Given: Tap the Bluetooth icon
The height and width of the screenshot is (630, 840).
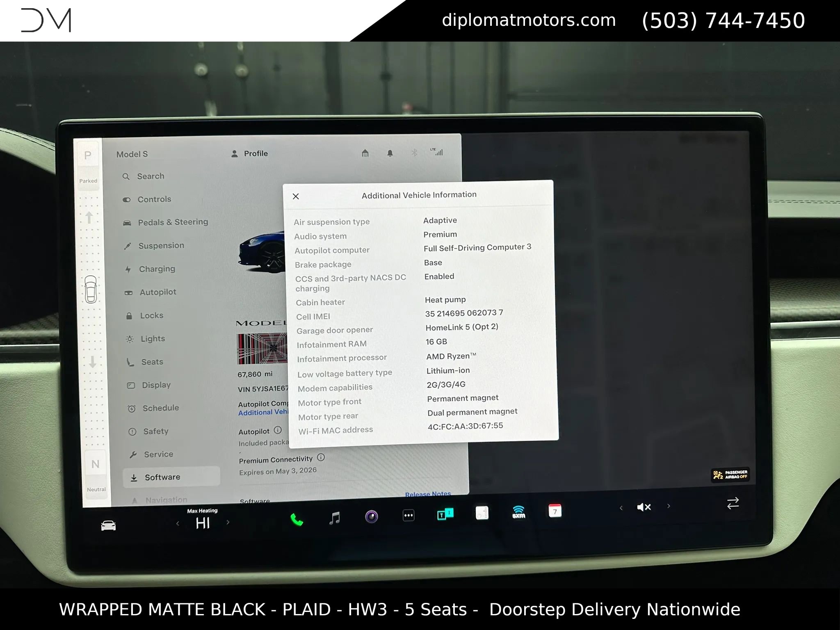Looking at the screenshot, I should 414,153.
